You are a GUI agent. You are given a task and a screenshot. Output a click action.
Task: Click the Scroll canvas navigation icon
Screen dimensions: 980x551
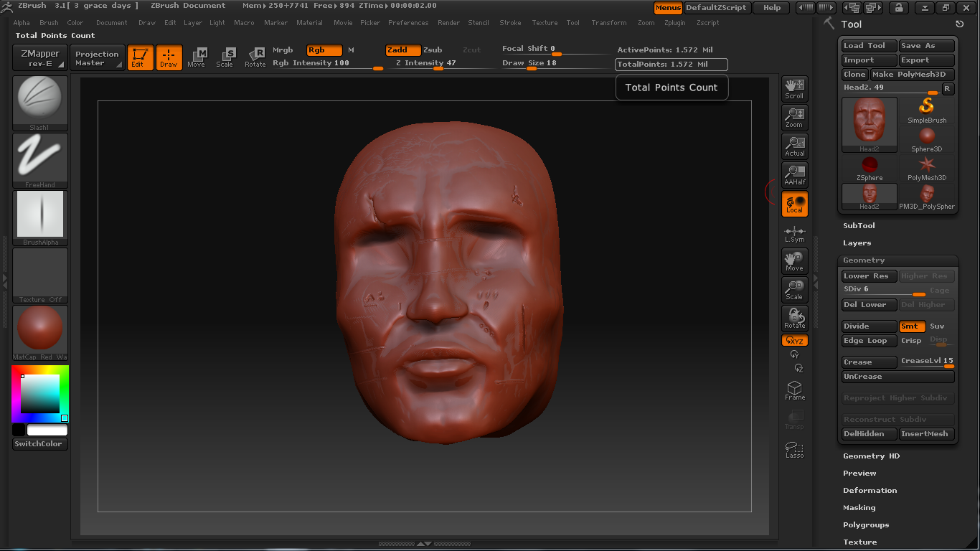coord(794,88)
